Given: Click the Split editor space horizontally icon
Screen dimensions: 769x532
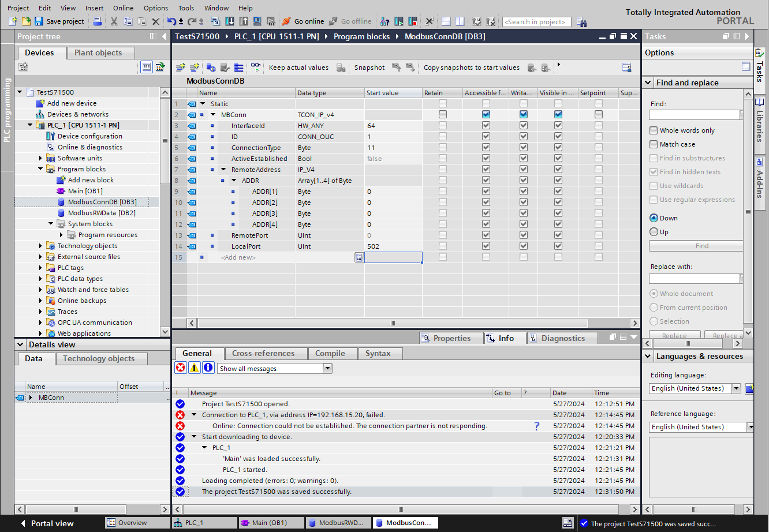Looking at the screenshot, I should pos(446,21).
